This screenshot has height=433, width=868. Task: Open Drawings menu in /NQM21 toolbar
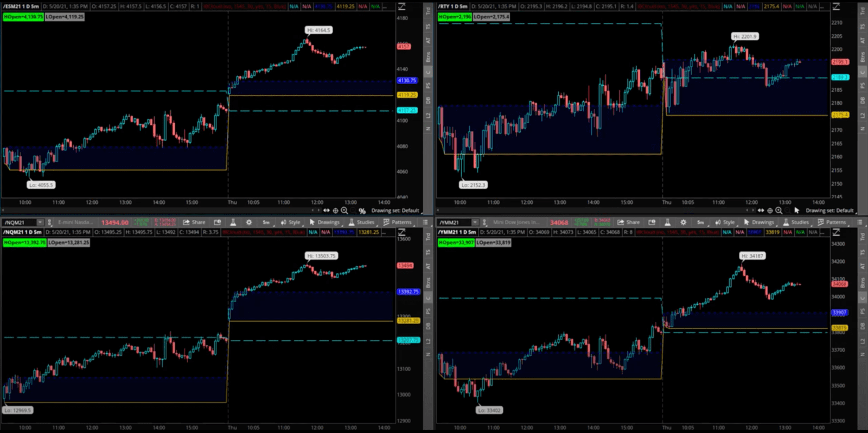325,222
